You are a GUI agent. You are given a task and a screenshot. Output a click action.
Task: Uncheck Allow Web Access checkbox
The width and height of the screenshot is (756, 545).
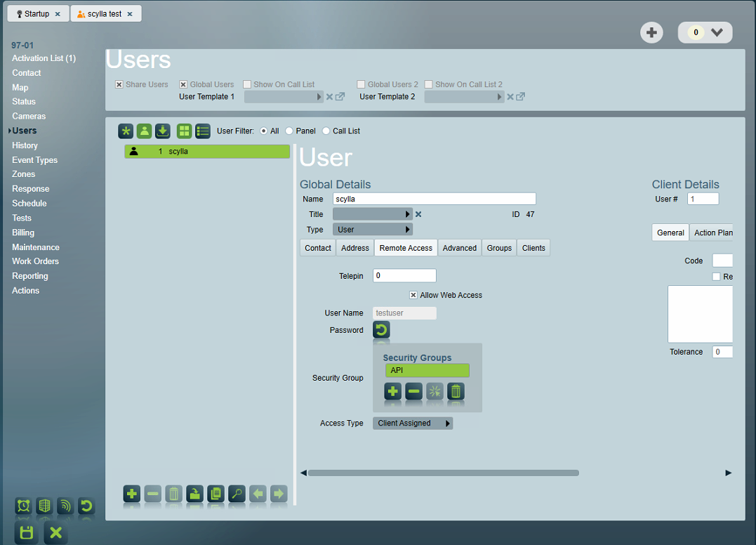pyautogui.click(x=413, y=295)
